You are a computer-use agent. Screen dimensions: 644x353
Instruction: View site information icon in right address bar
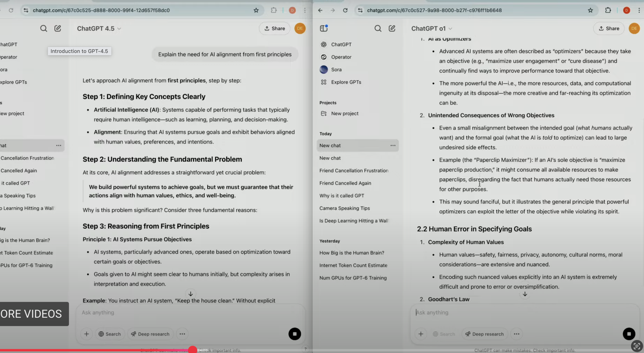click(360, 10)
